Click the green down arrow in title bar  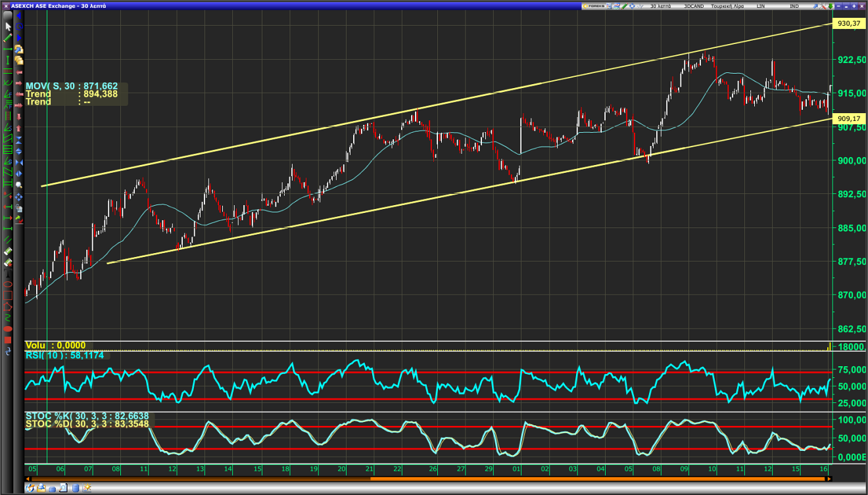coord(830,6)
